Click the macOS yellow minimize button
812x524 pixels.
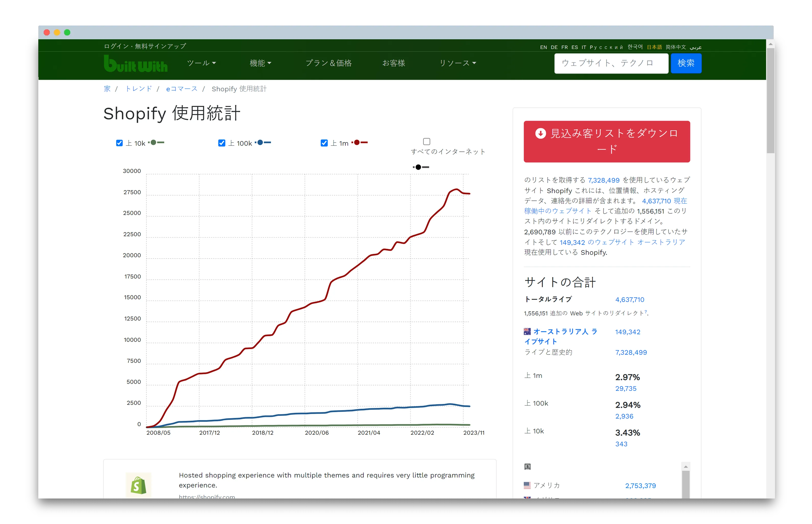[x=57, y=32]
